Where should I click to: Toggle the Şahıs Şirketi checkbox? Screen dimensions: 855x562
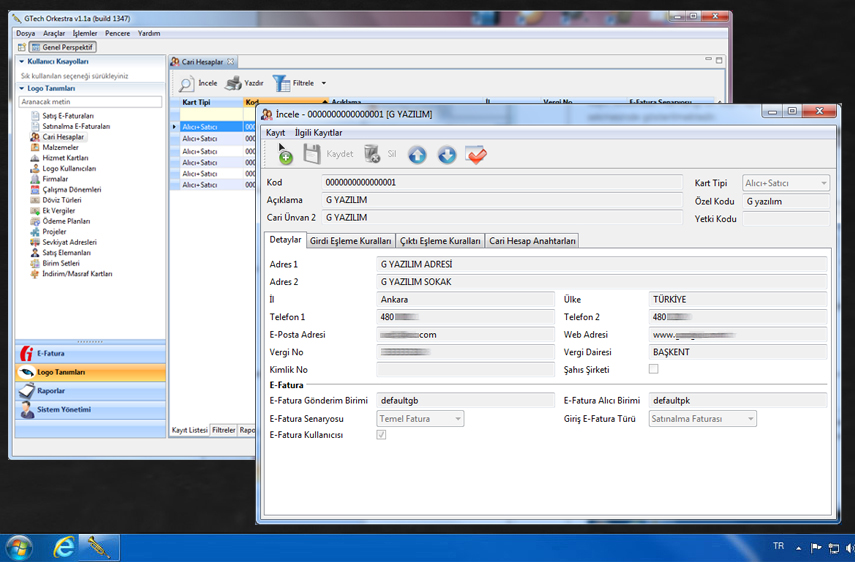(x=653, y=369)
